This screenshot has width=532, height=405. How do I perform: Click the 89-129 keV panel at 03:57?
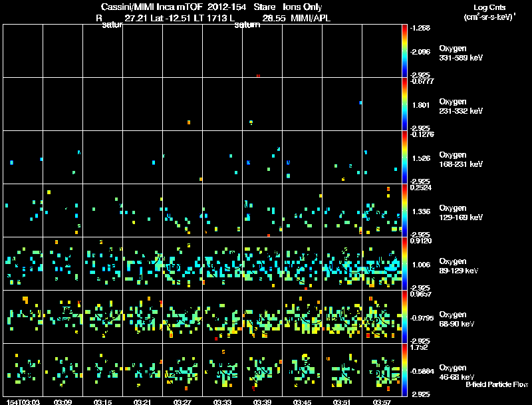coord(382,263)
